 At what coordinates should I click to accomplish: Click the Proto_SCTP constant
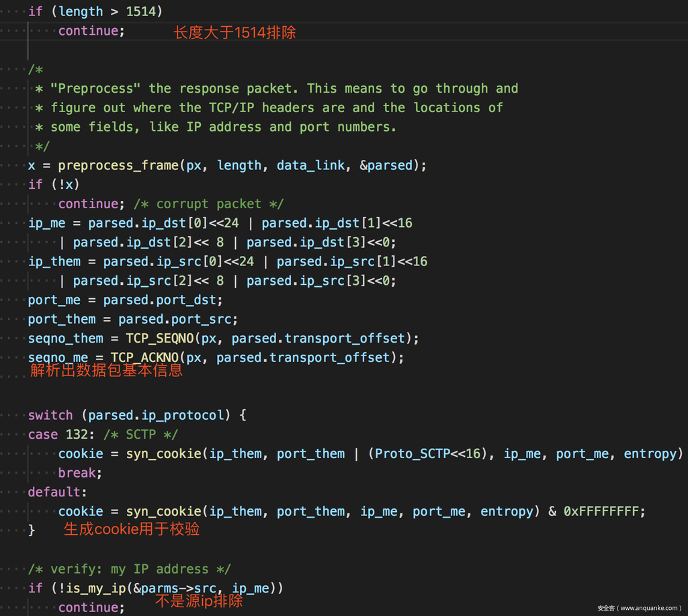pyautogui.click(x=413, y=454)
